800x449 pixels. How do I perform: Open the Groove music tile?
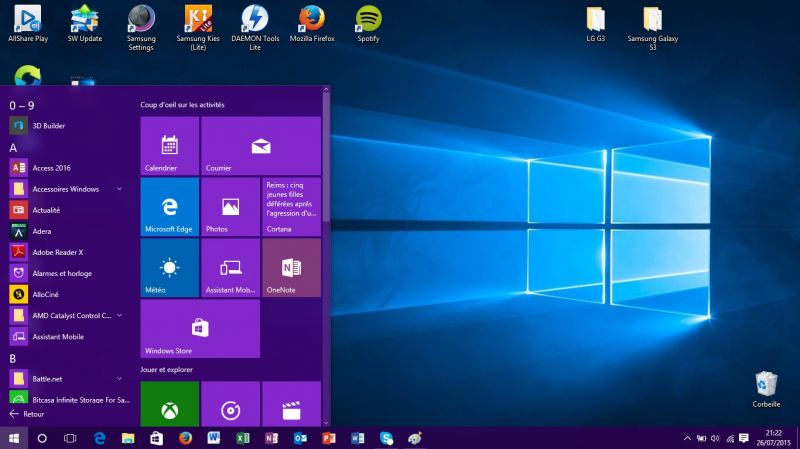230,404
